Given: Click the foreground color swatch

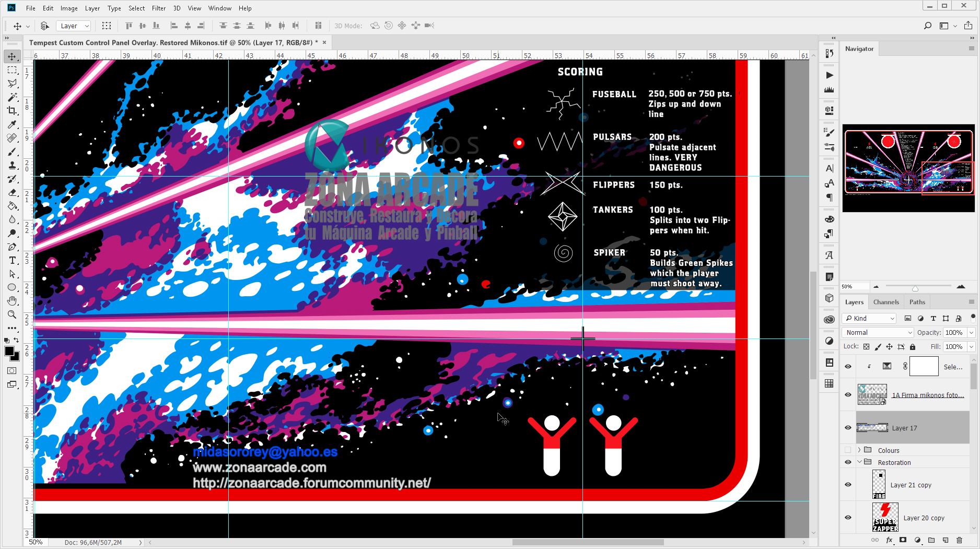Looking at the screenshot, I should 9,352.
